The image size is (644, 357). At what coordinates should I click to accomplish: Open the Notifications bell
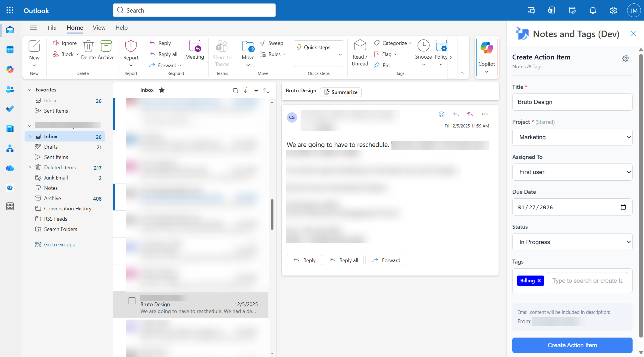click(x=593, y=10)
